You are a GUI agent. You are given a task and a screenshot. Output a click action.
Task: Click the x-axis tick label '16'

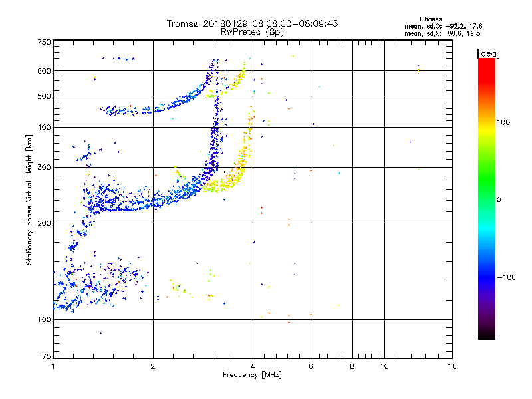coord(452,366)
